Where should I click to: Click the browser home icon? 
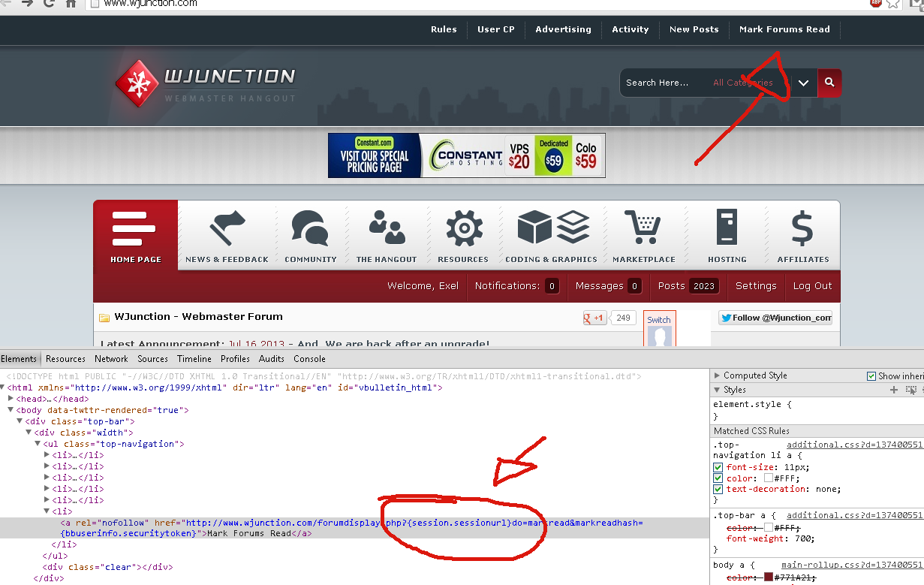point(71,3)
